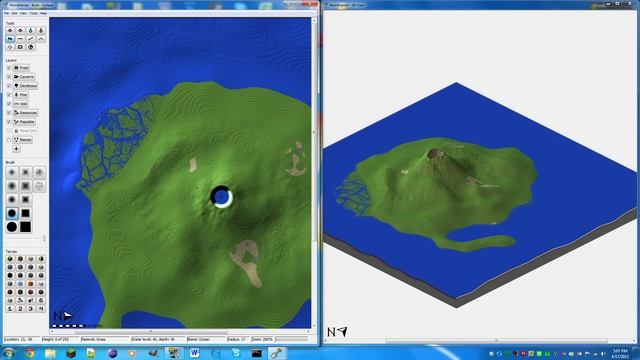Open the File menu
Screen dimensions: 640x360
tap(6, 13)
